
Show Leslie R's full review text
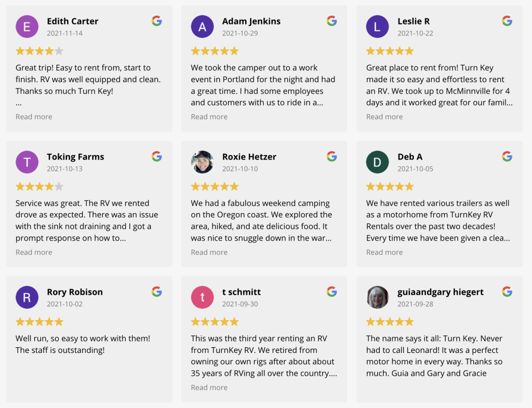click(x=384, y=117)
